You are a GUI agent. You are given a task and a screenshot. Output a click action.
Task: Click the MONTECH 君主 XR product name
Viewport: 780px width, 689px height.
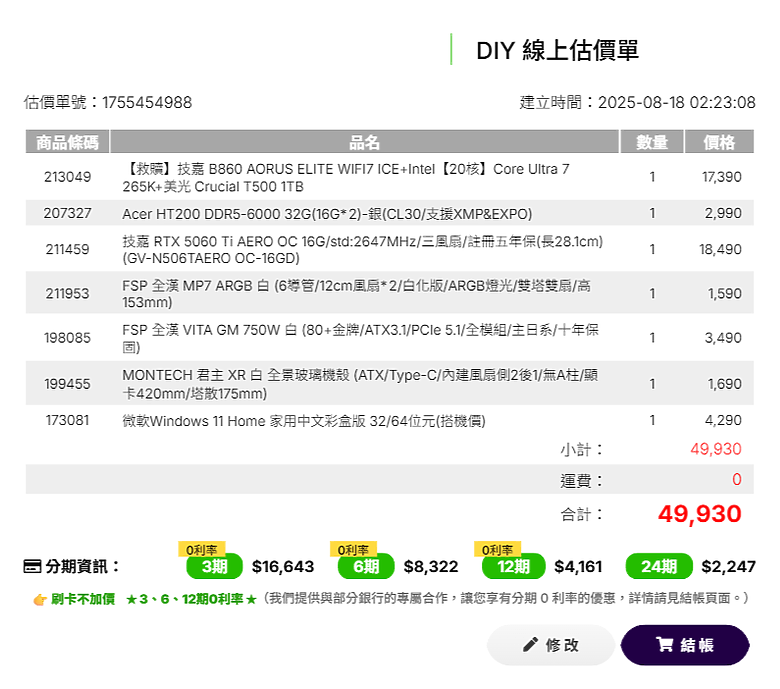[360, 384]
